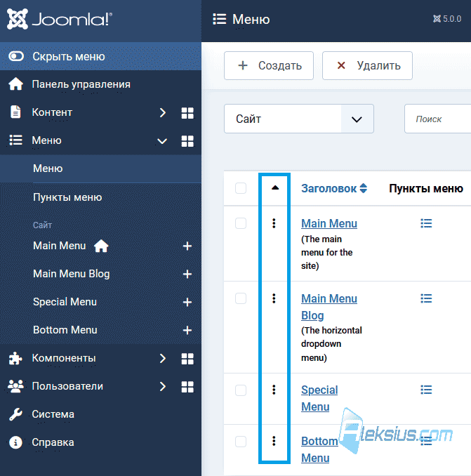Tick the checkbox for Main Menu Blog row
Screen dimensions: 471x476
(x=241, y=298)
